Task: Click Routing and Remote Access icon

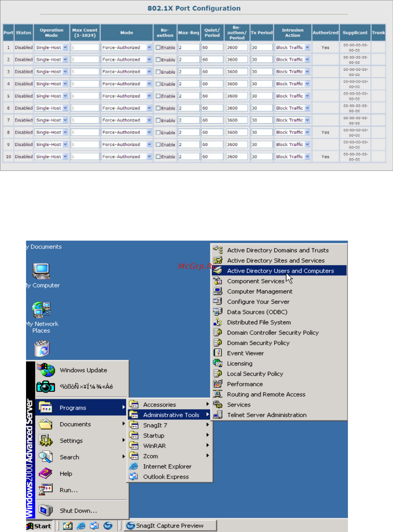Action: pyautogui.click(x=218, y=394)
